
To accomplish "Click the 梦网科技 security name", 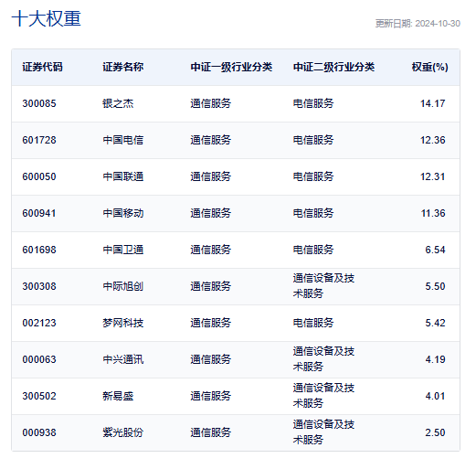I will coord(122,323).
